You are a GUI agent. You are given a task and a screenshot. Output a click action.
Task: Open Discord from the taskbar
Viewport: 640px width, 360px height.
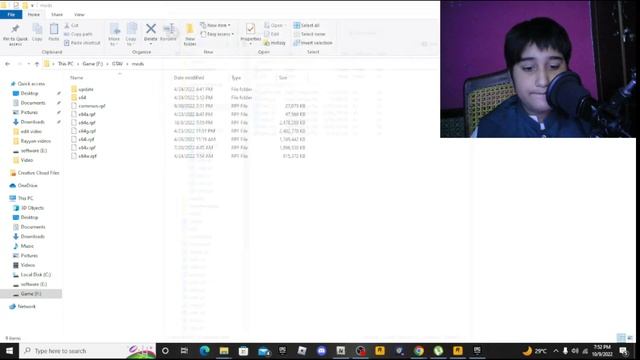(321, 351)
